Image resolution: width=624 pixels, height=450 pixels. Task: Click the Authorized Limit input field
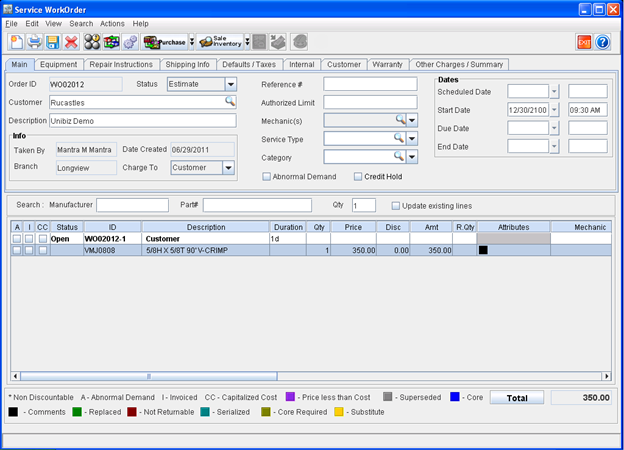click(370, 102)
